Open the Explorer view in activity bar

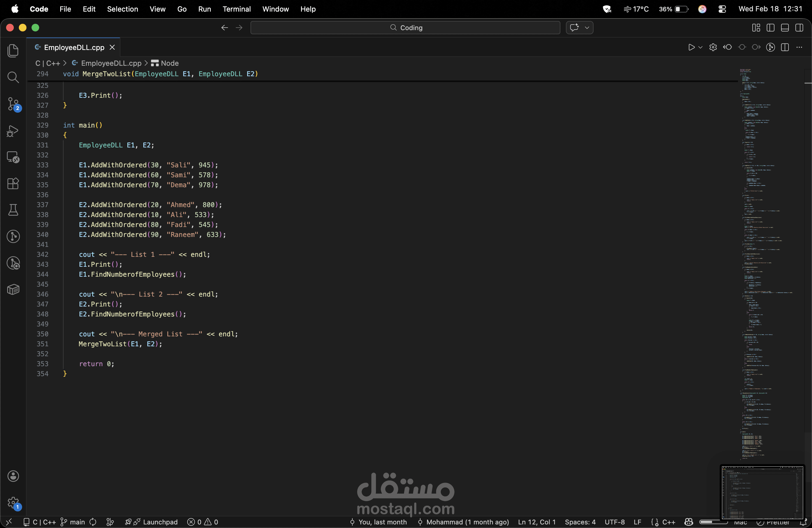click(x=13, y=51)
